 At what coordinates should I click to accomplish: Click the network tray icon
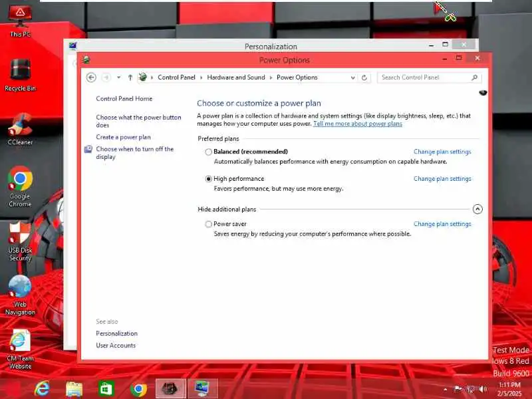[x=471, y=389]
